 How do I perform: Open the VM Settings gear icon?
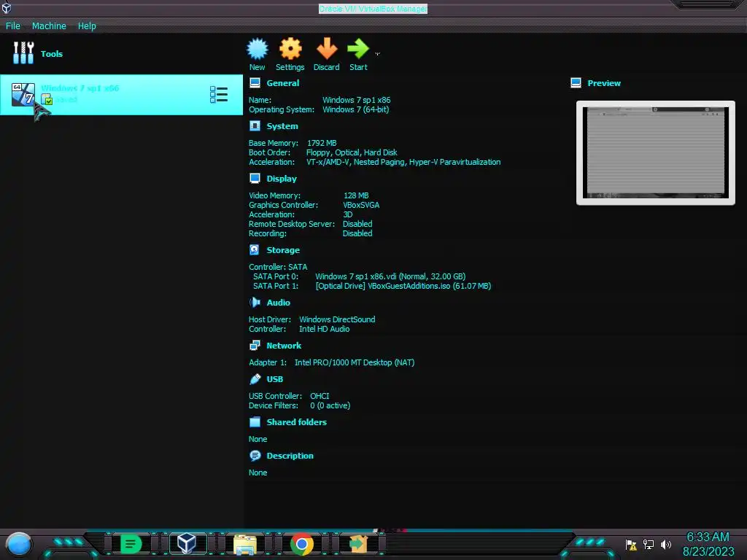[x=290, y=49]
